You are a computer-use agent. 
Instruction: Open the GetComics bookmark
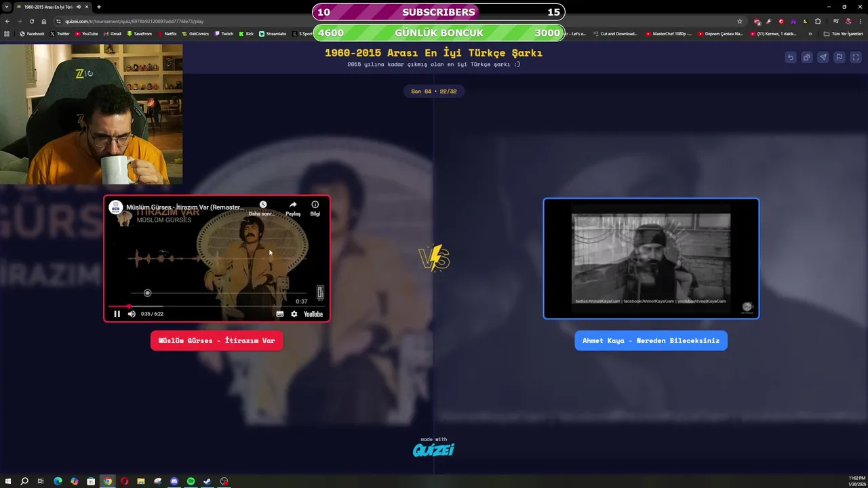click(x=195, y=33)
